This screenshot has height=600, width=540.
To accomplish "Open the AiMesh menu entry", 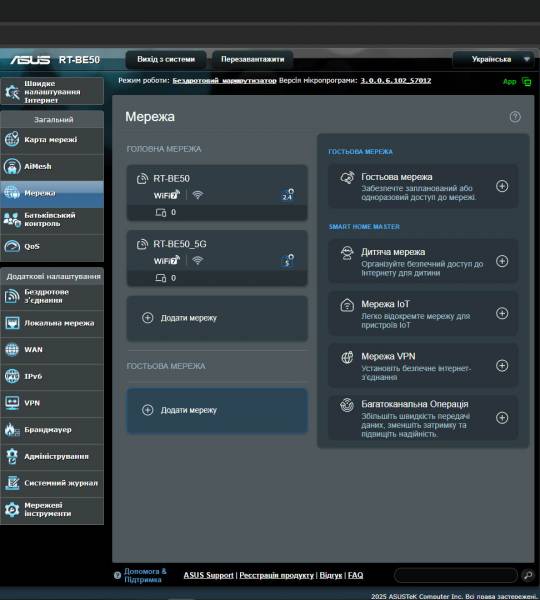I will coord(52,166).
